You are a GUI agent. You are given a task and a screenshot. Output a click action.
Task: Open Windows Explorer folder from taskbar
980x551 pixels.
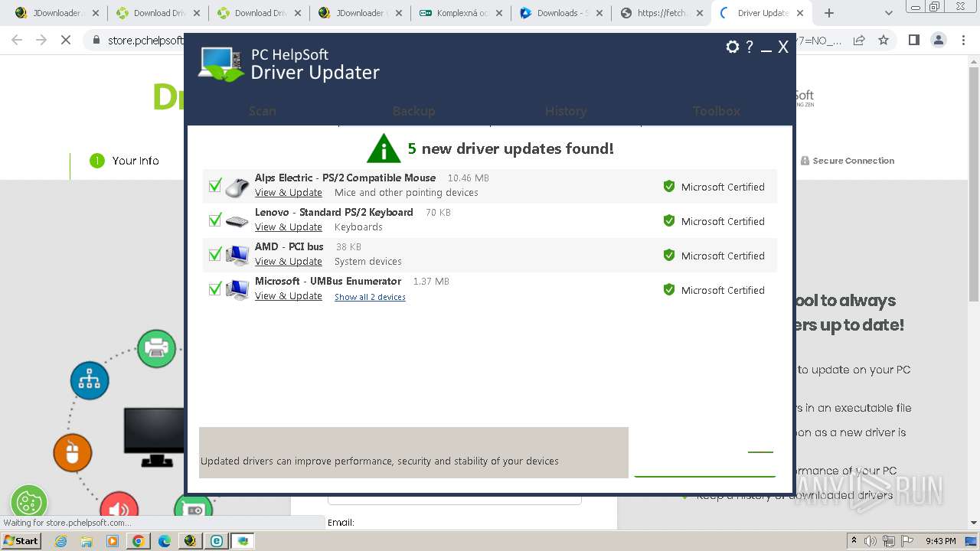(x=87, y=541)
